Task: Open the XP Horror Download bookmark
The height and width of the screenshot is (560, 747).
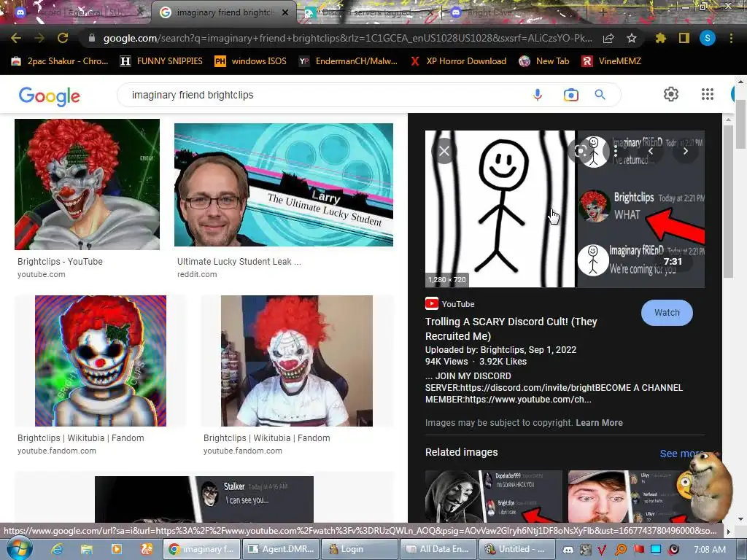Action: click(x=458, y=61)
